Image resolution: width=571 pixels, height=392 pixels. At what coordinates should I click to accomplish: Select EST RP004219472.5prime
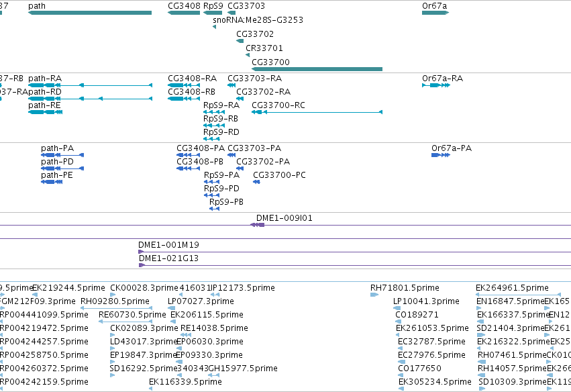(44, 328)
